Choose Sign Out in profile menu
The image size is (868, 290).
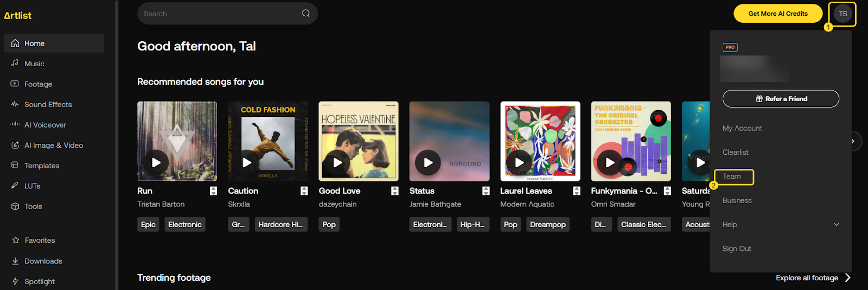tap(737, 249)
